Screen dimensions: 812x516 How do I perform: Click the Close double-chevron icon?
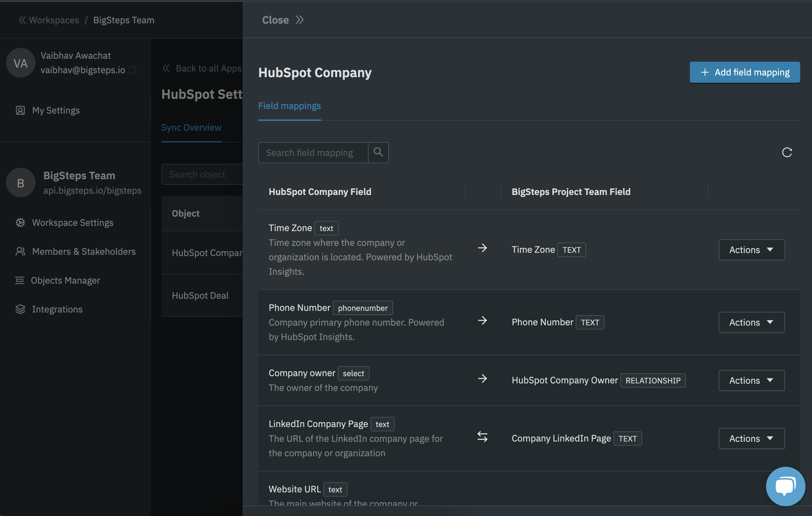pyautogui.click(x=299, y=20)
